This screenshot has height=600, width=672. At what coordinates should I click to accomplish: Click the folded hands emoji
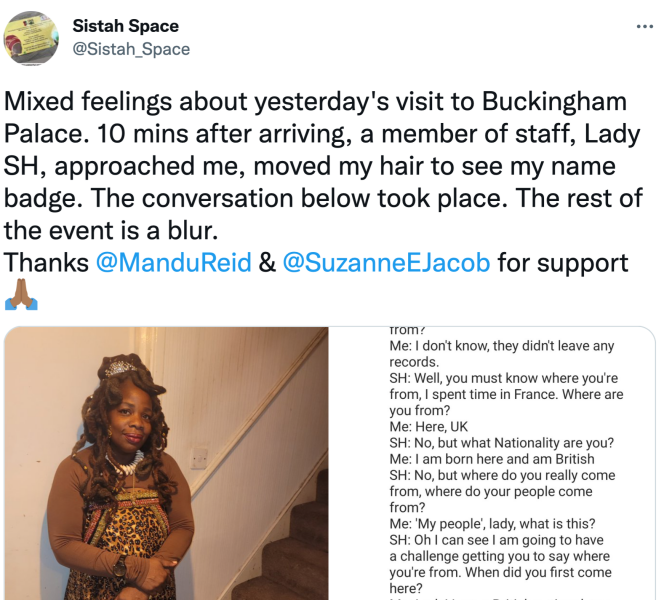(x=21, y=296)
